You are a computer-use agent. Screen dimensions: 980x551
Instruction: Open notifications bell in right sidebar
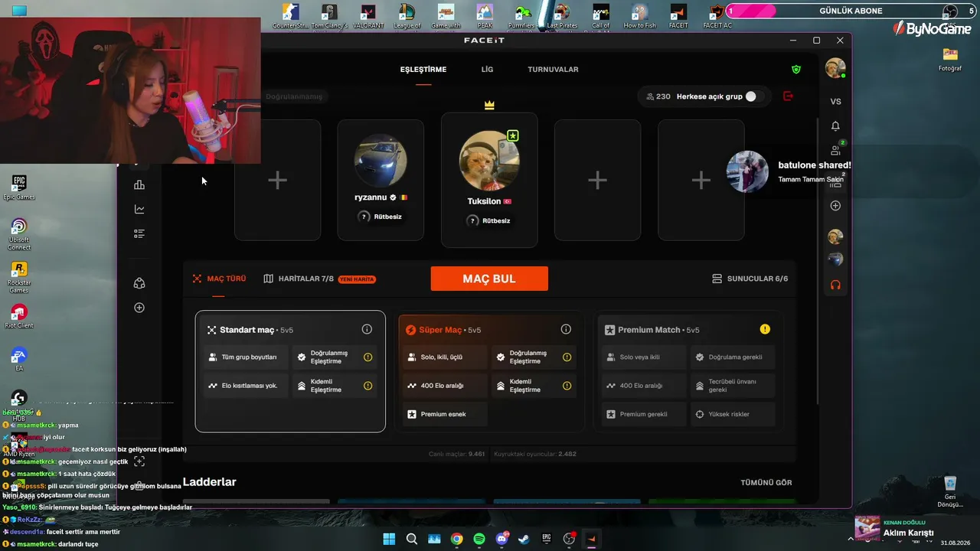pos(835,126)
